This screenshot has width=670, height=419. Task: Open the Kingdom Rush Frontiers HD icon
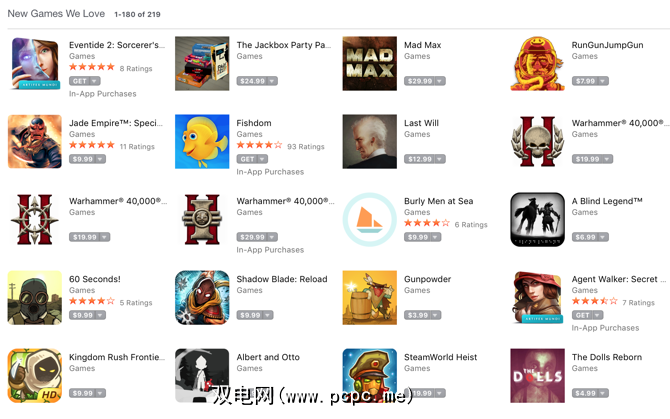35,376
